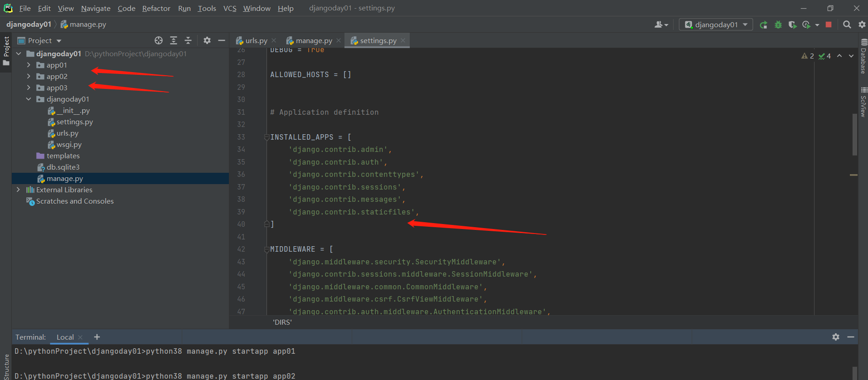Fold the INSTALLED_APPS list
The height and width of the screenshot is (380, 868).
pos(267,137)
